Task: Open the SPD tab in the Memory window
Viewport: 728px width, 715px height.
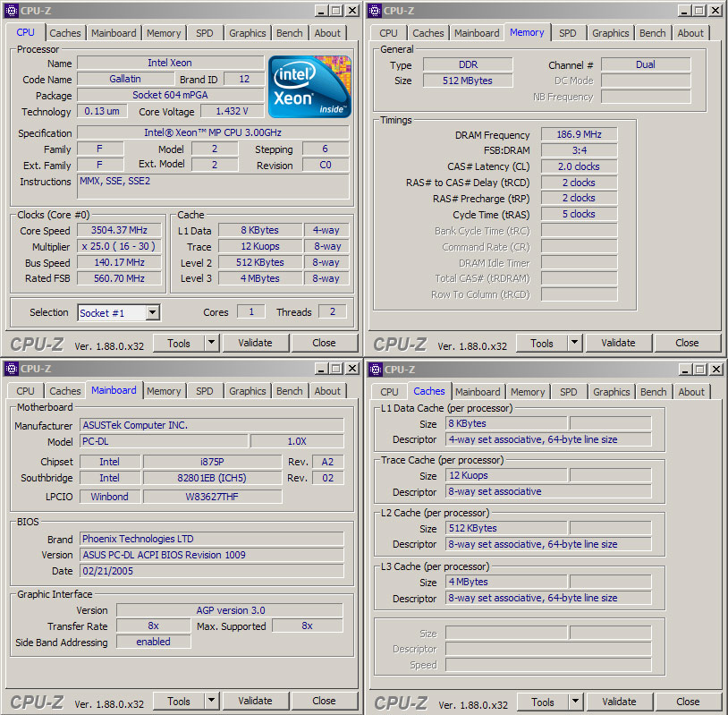Action: pos(568,33)
